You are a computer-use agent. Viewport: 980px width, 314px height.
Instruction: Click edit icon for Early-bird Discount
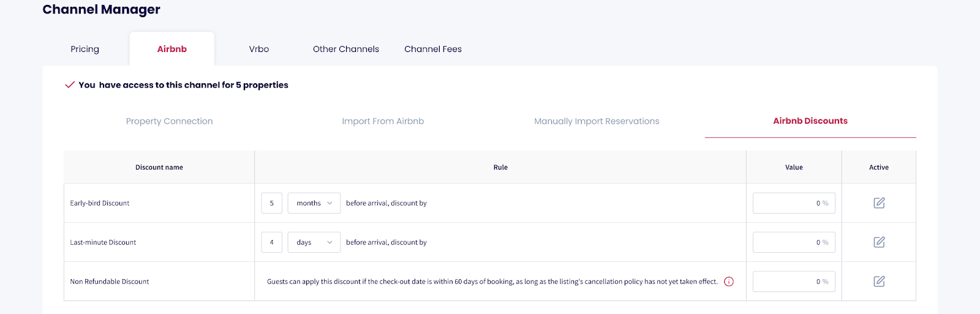(x=879, y=203)
